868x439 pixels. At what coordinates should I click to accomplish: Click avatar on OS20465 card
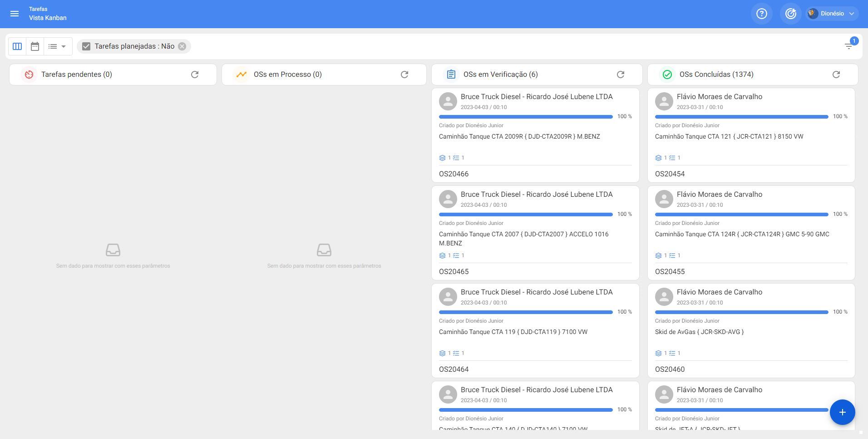click(448, 199)
